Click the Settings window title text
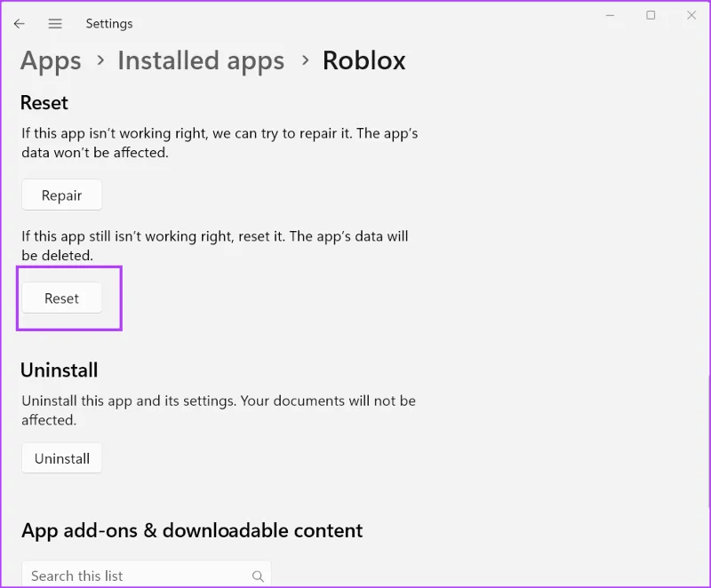The image size is (711, 588). (109, 24)
